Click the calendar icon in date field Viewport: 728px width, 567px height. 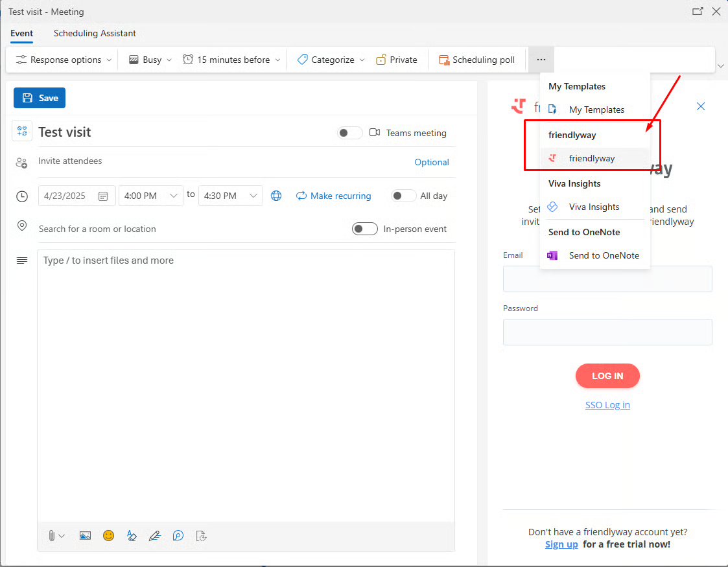click(x=103, y=196)
